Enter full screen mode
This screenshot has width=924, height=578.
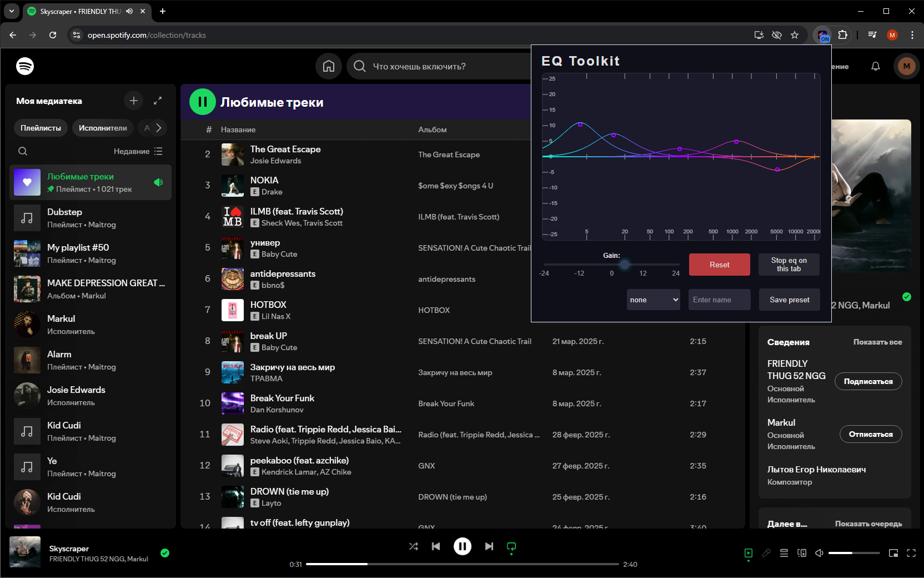click(911, 553)
